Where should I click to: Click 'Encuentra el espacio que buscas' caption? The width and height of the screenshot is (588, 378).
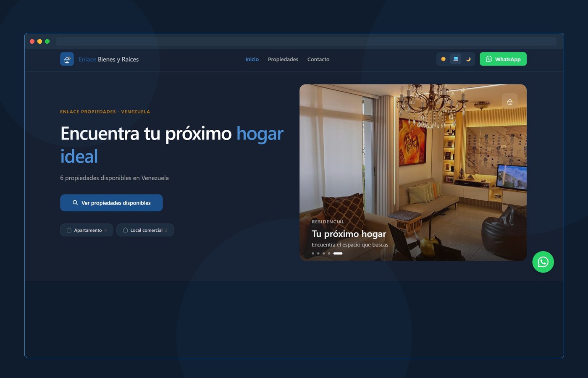coord(350,245)
